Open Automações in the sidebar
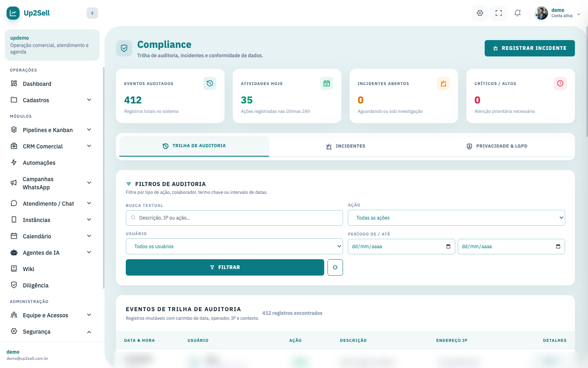The width and height of the screenshot is (588, 368). point(52,163)
